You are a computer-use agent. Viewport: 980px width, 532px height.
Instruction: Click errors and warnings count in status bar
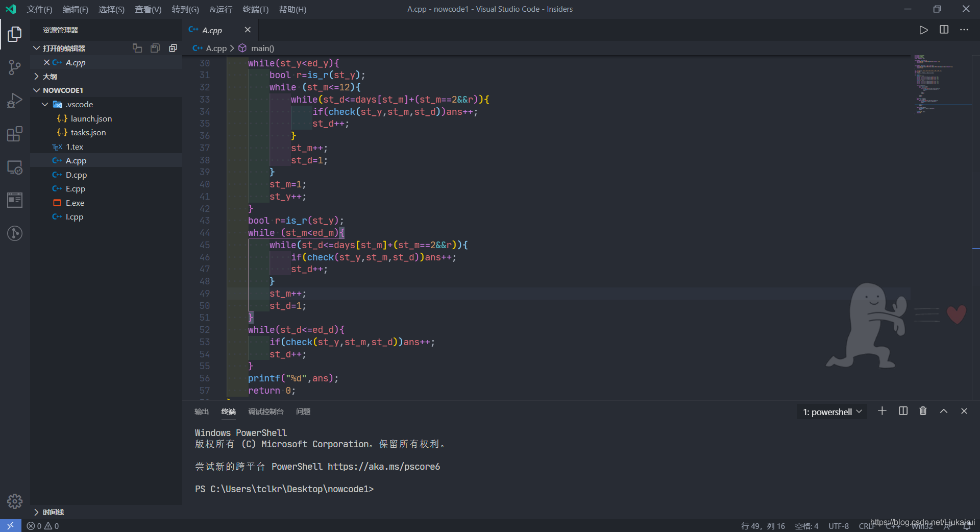[x=43, y=526]
